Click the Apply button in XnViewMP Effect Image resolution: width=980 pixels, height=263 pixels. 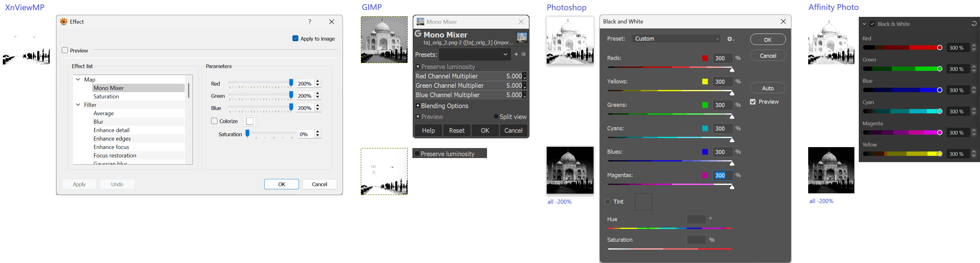(x=79, y=184)
